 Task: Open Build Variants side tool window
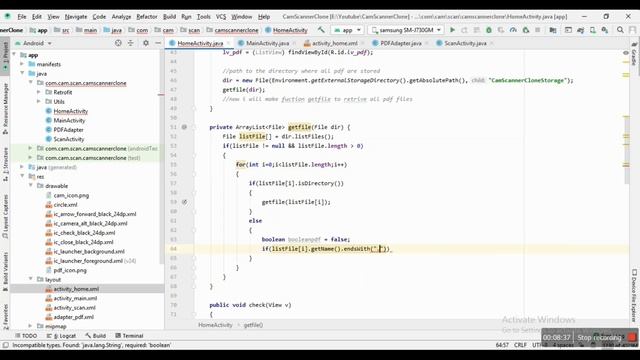(5, 271)
